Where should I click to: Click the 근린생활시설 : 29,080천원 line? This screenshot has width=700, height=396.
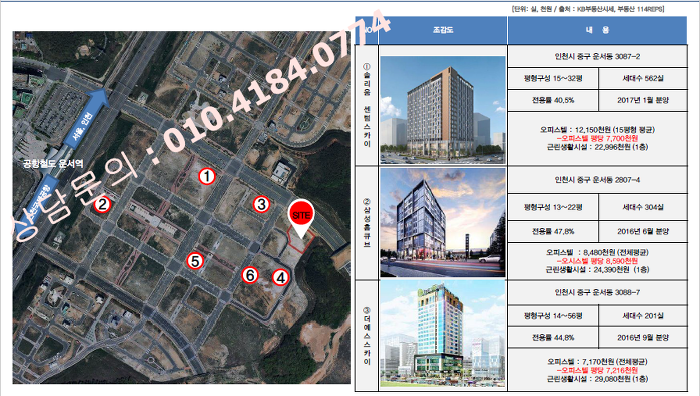tap(597, 379)
